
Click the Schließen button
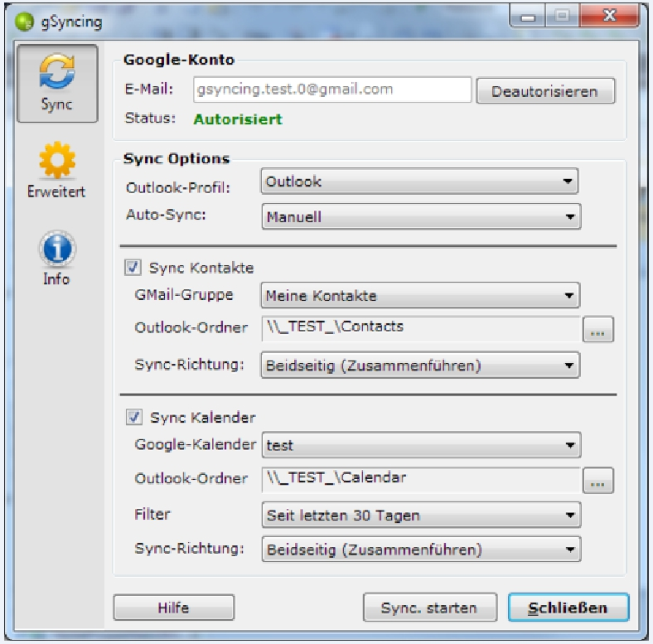coord(568,608)
